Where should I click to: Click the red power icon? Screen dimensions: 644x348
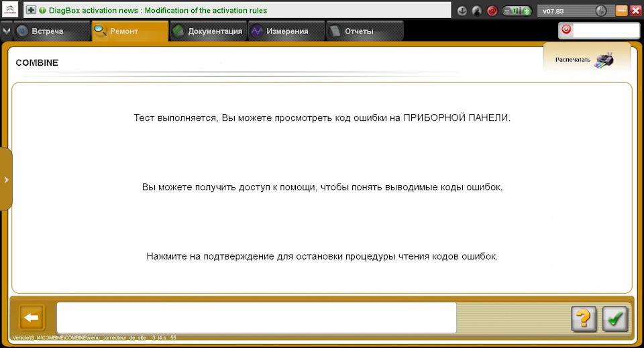click(566, 30)
